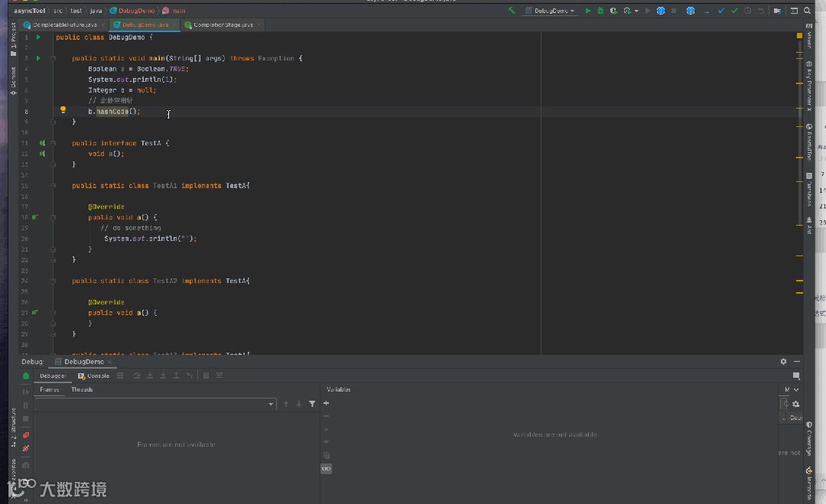Switch to the Console tab
Viewport: 826px width, 504px height.
(x=94, y=376)
